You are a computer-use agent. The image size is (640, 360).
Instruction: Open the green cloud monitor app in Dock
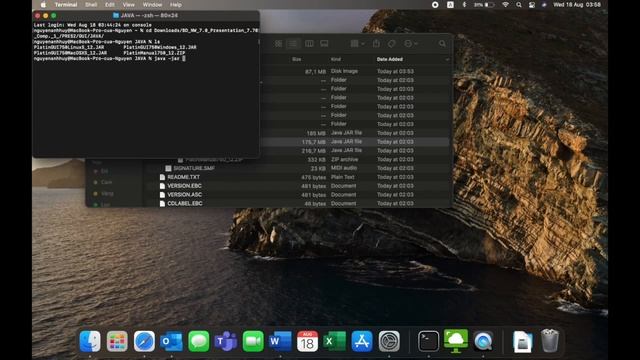(x=456, y=341)
